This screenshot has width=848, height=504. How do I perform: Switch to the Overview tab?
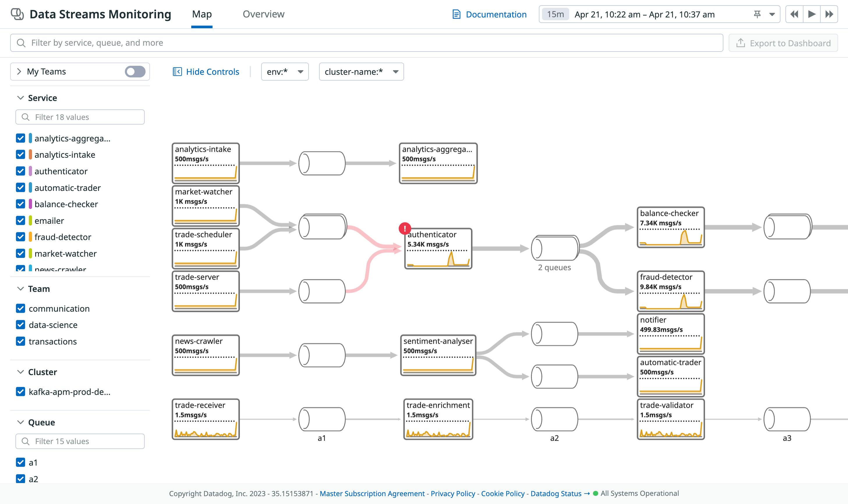263,14
